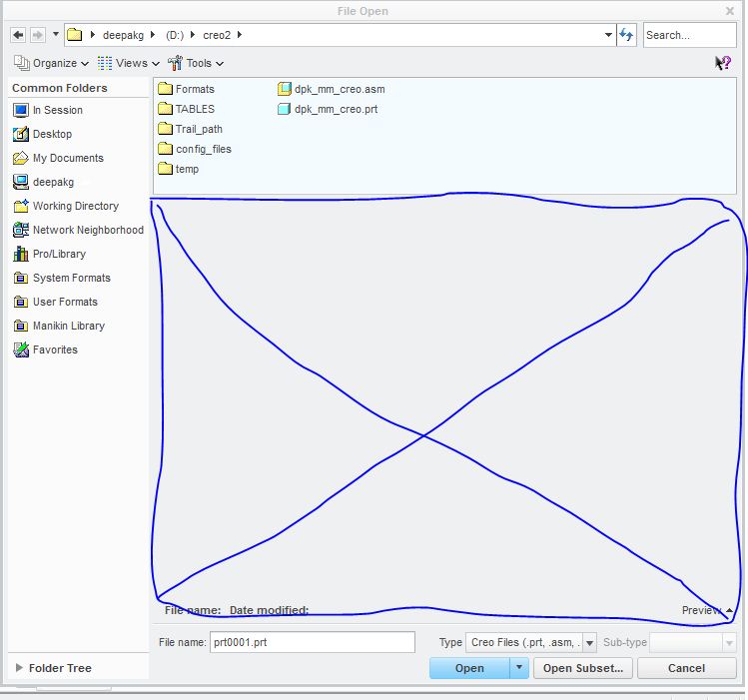The height and width of the screenshot is (700, 748).
Task: Open the address bar history dropdown
Action: (608, 35)
